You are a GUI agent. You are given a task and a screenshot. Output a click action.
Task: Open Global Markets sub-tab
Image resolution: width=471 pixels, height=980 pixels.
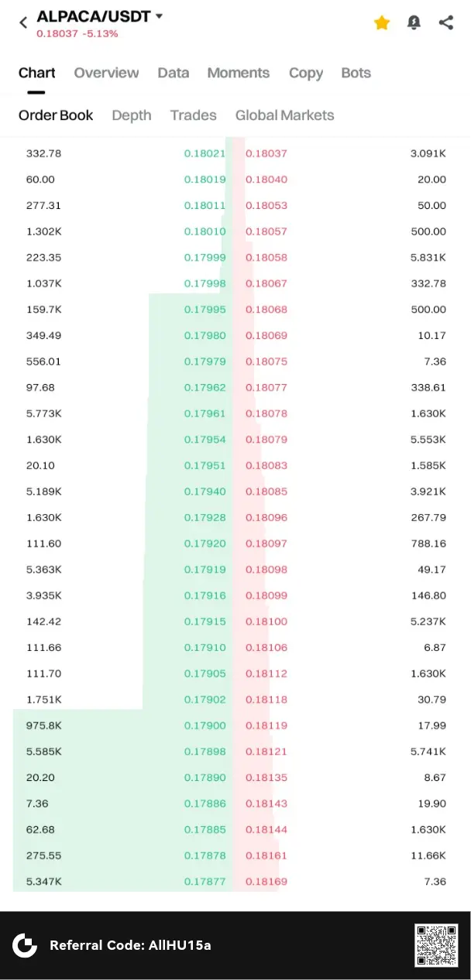pos(284,115)
